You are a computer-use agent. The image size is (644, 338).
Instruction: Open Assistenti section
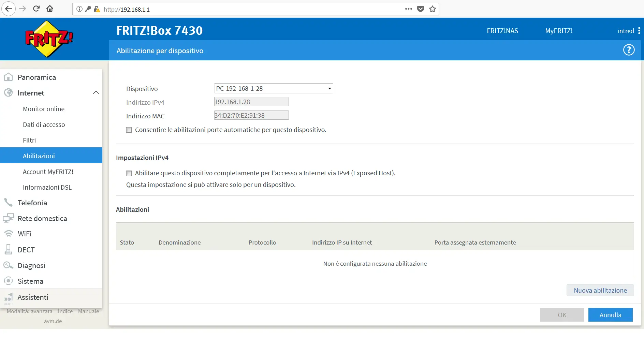pyautogui.click(x=33, y=297)
